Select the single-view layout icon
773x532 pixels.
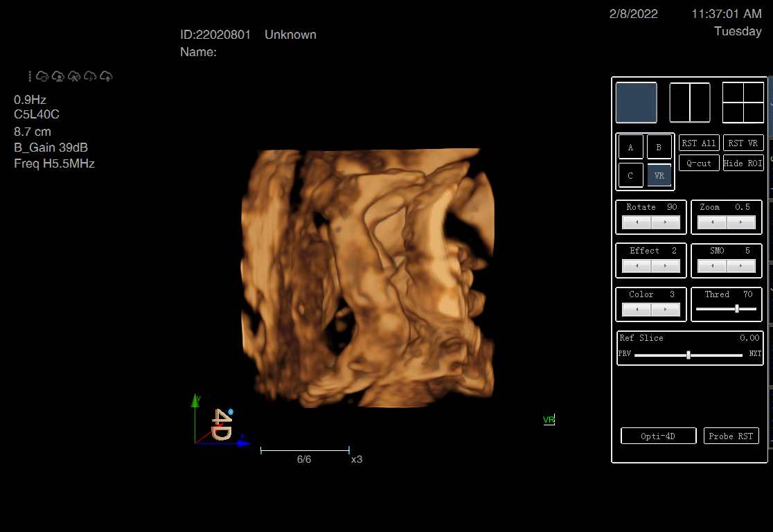pos(636,103)
